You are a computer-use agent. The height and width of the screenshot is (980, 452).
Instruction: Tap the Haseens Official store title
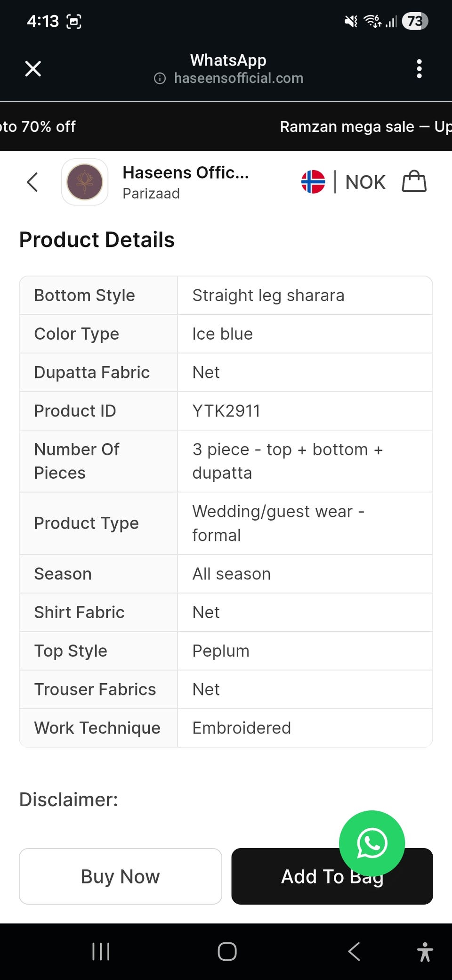[186, 173]
